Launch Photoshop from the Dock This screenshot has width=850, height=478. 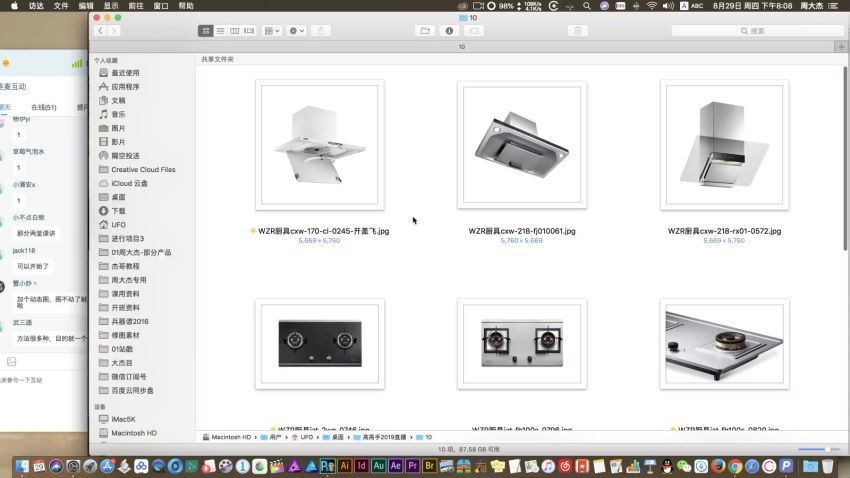tap(327, 466)
